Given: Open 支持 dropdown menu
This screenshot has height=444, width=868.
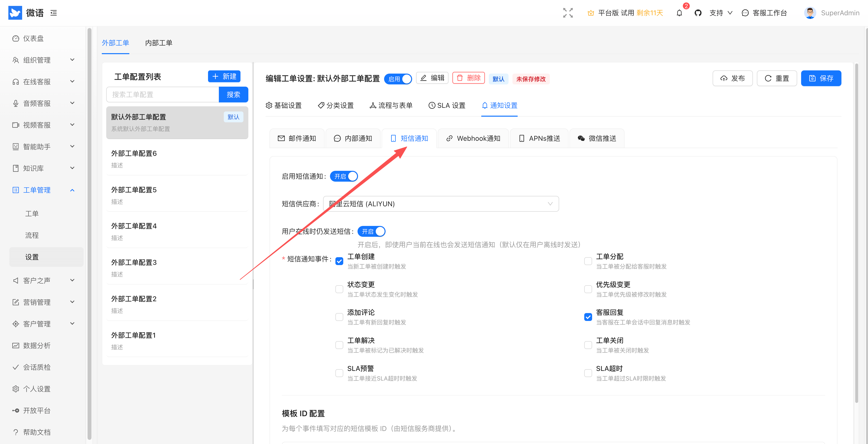Looking at the screenshot, I should (721, 13).
